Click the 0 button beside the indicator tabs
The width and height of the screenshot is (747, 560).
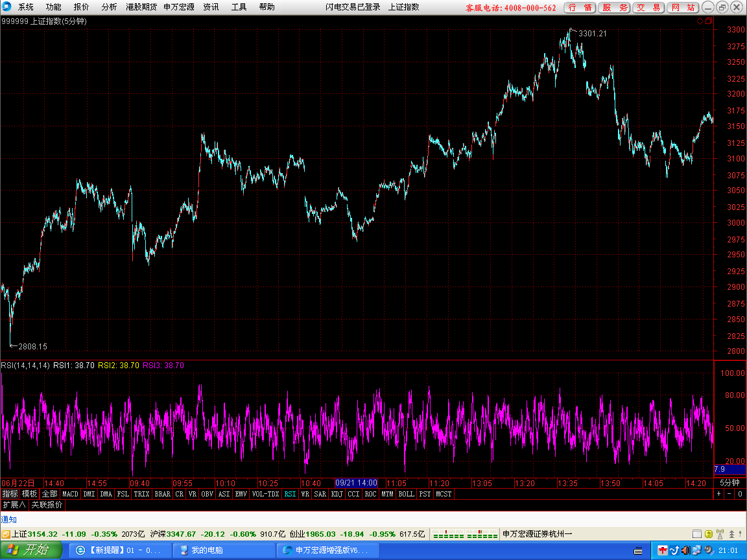pos(740,494)
